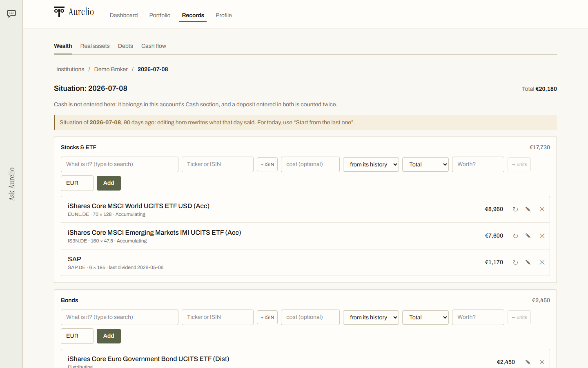
Task: Open the Total dropdown in Bonds
Action: (x=425, y=317)
